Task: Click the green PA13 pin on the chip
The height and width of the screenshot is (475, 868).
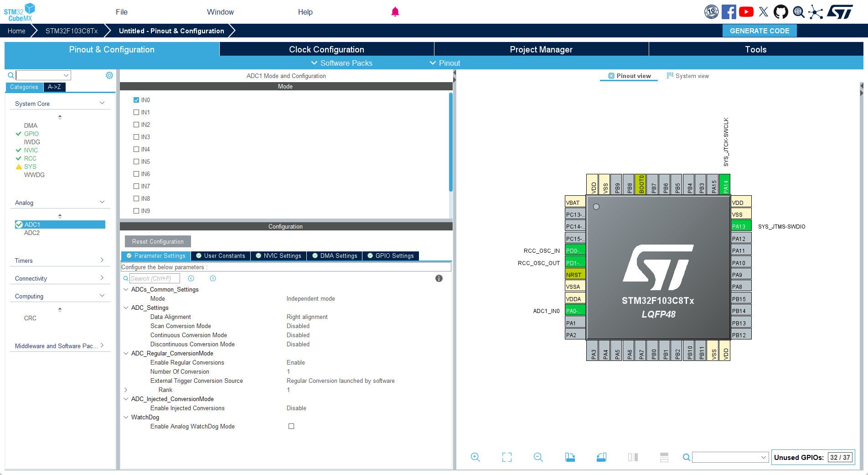Action: (x=740, y=226)
